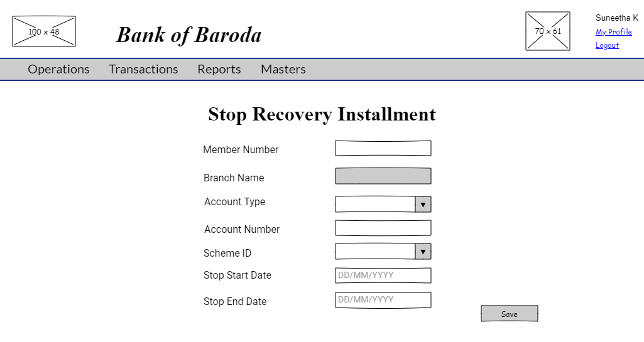Click inside the lower combo box's white field
The width and height of the screenshot is (644, 342).
pyautogui.click(x=375, y=252)
